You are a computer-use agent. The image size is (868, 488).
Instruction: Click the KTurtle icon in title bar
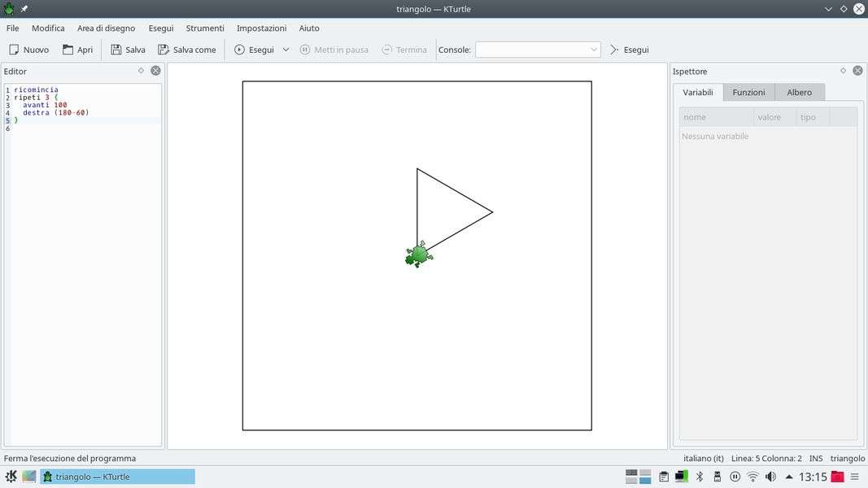coord(9,9)
